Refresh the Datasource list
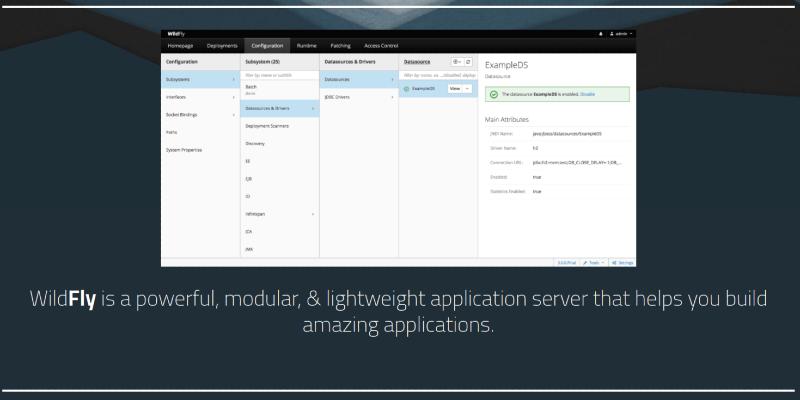This screenshot has height=400, width=800. coord(468,62)
